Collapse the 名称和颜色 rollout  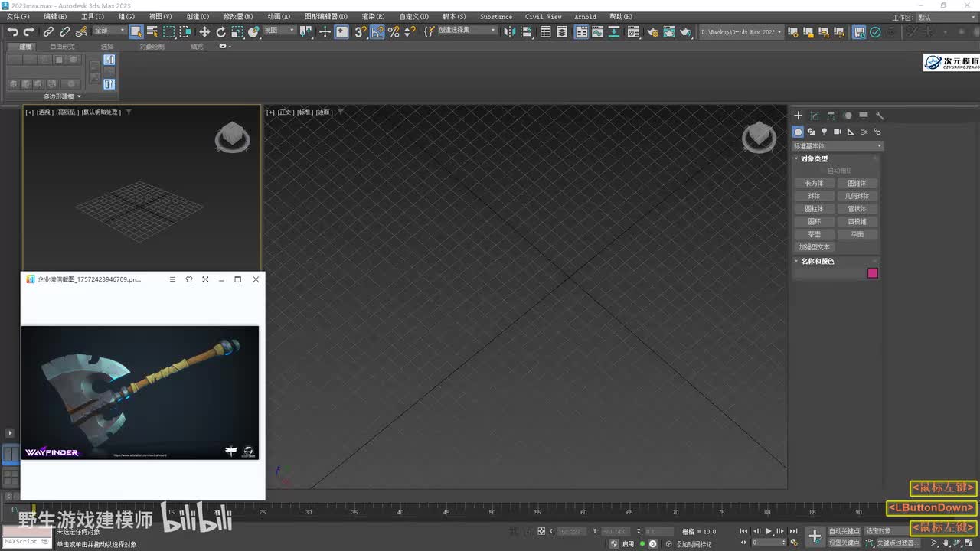click(x=818, y=262)
